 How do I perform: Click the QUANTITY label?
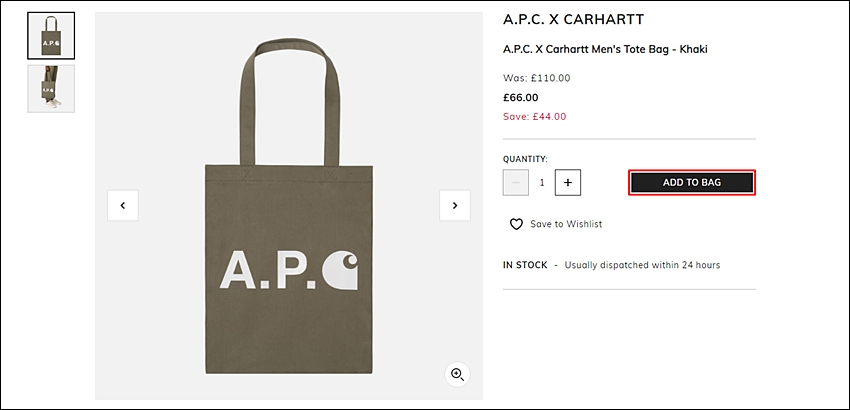tap(525, 159)
